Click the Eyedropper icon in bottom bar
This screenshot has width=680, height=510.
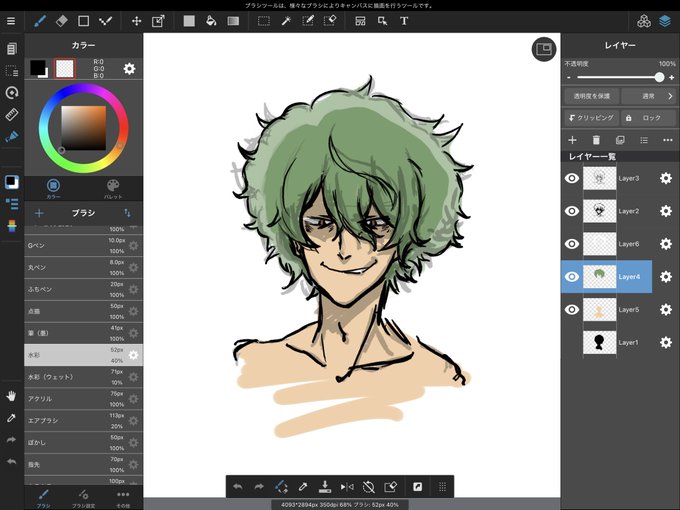(x=303, y=487)
